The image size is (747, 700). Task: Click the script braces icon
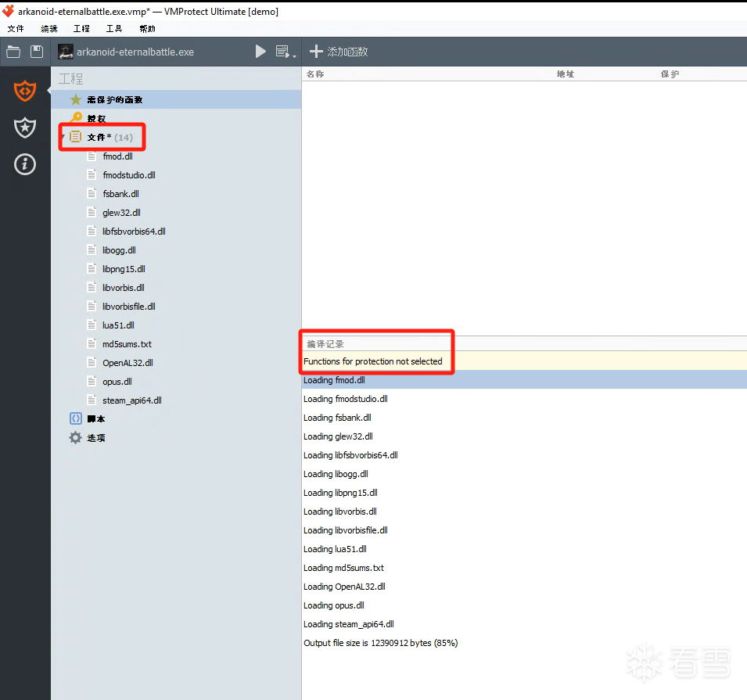[x=76, y=418]
